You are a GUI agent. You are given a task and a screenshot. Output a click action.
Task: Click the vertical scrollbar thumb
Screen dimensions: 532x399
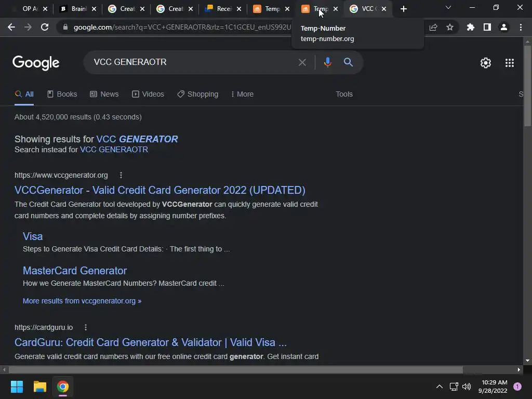(x=527, y=86)
